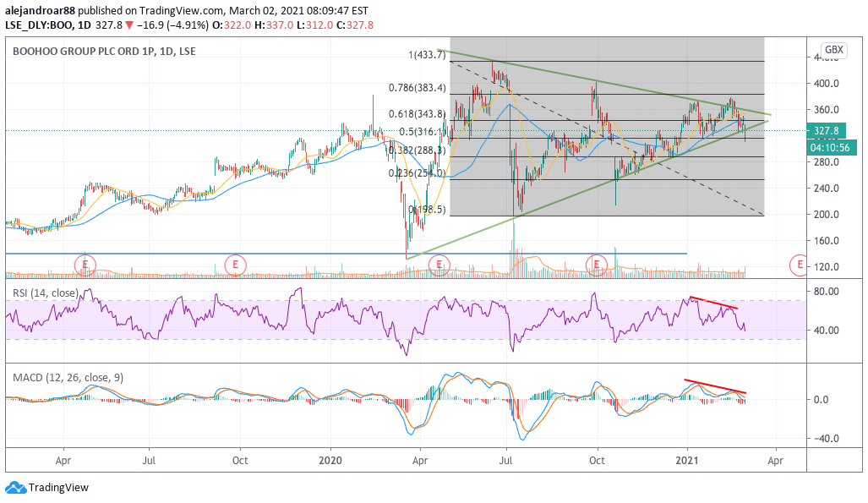Click the 360.0 price axis label
Image resolution: width=868 pixels, height=503 pixels.
tap(826, 110)
